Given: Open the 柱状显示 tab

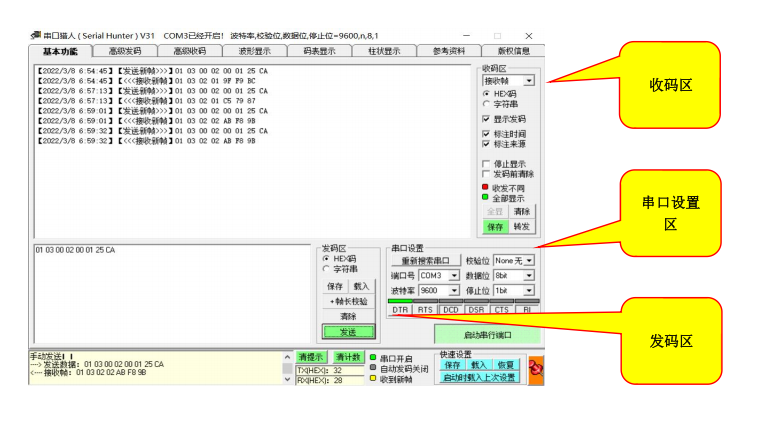Looking at the screenshot, I should 384,51.
